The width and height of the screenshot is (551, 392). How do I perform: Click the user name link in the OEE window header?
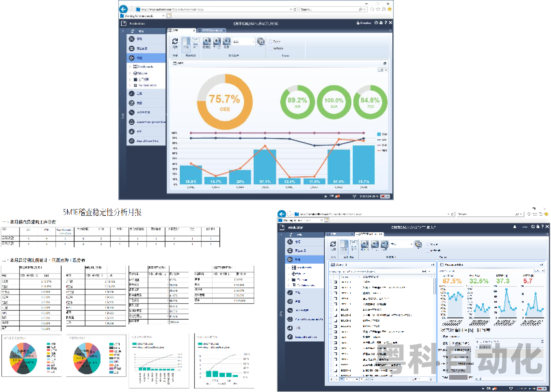tap(364, 23)
